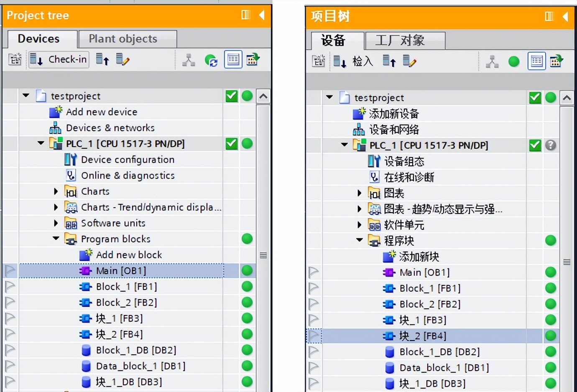The width and height of the screenshot is (577, 392).
Task: Select the 设备 tab
Action: [x=337, y=41]
